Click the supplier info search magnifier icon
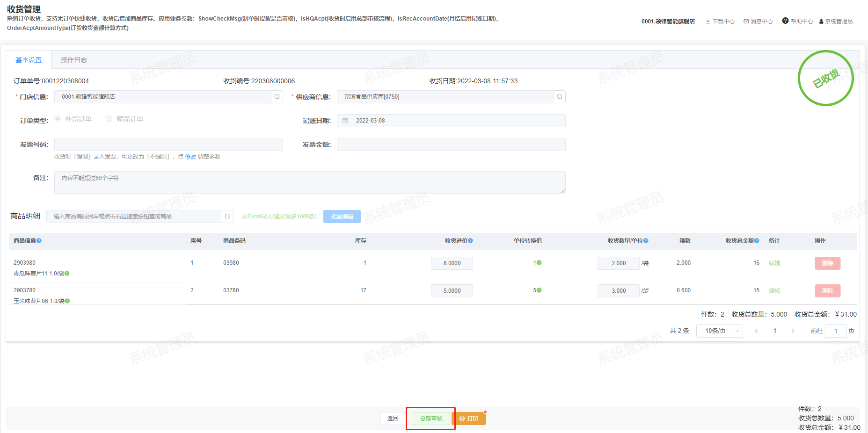Screen dimensions: 868x433 tap(560, 97)
